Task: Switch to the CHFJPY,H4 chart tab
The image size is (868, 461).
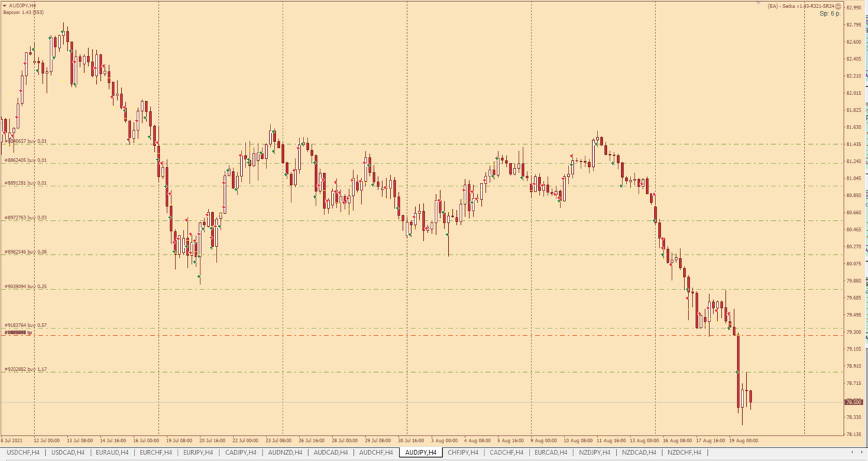Action: (463, 452)
